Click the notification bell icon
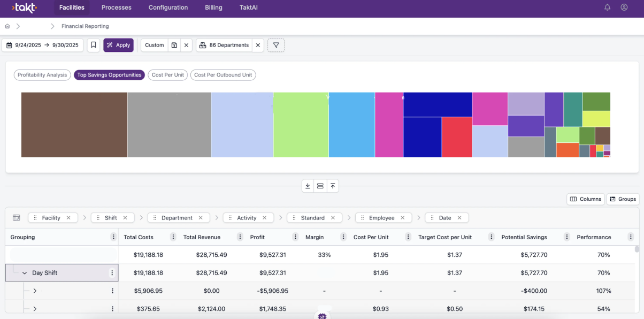The height and width of the screenshot is (319, 644). click(607, 7)
